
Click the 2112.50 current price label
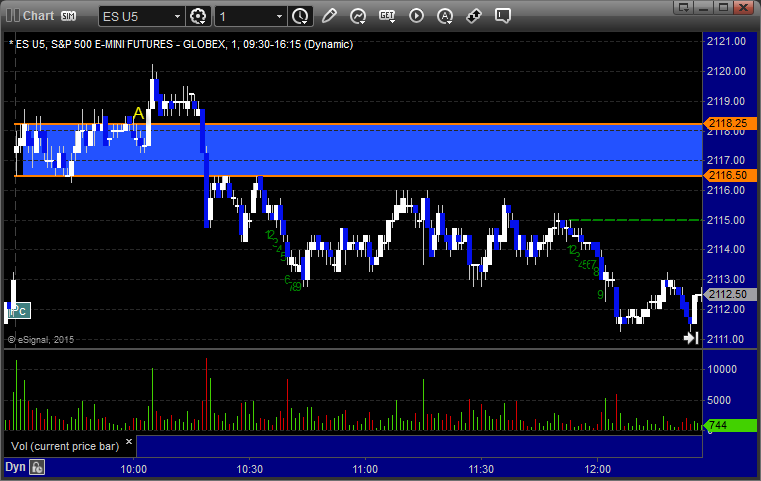click(730, 294)
